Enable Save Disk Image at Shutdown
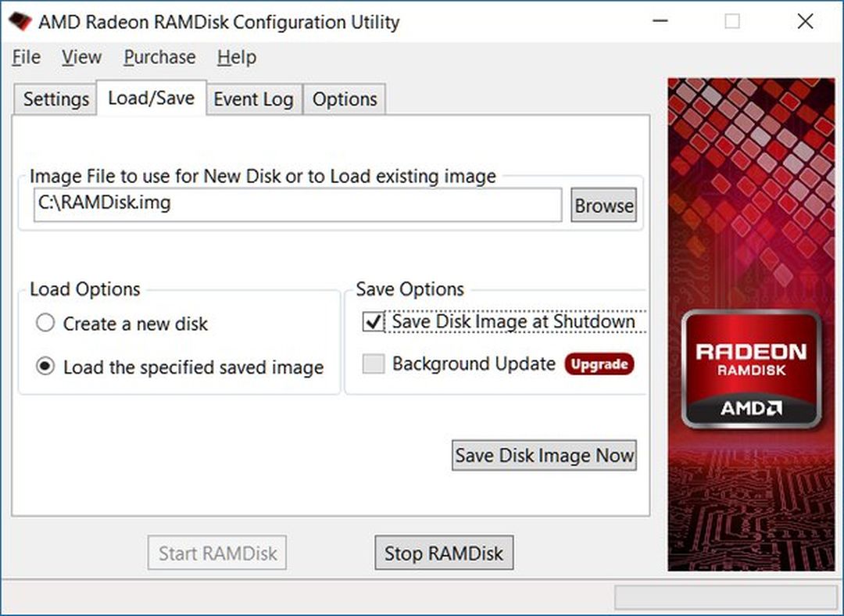Image resolution: width=844 pixels, height=616 pixels. (x=373, y=322)
